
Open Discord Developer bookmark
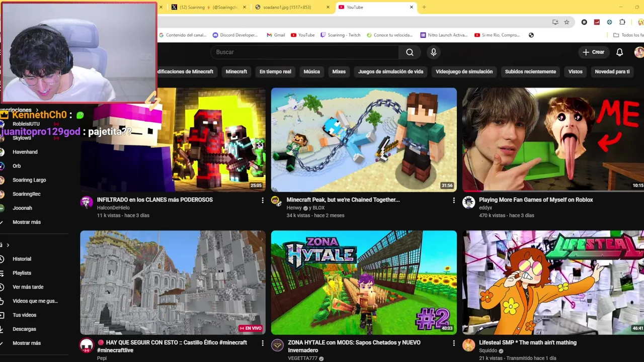[235, 35]
